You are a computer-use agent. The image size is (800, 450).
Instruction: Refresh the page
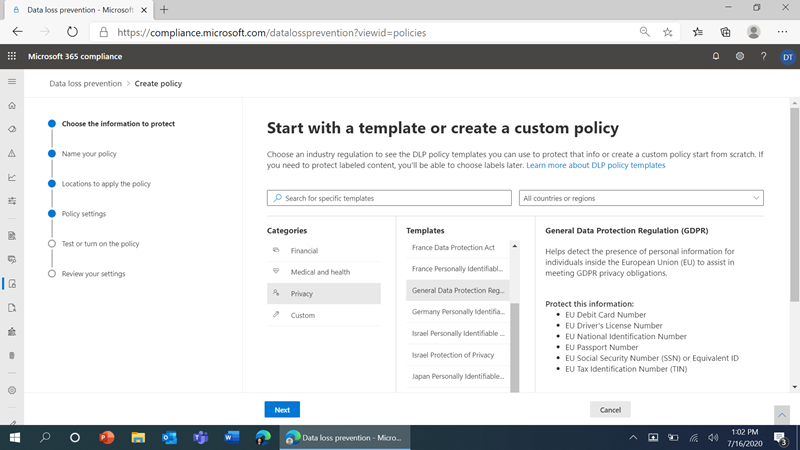coord(72,32)
